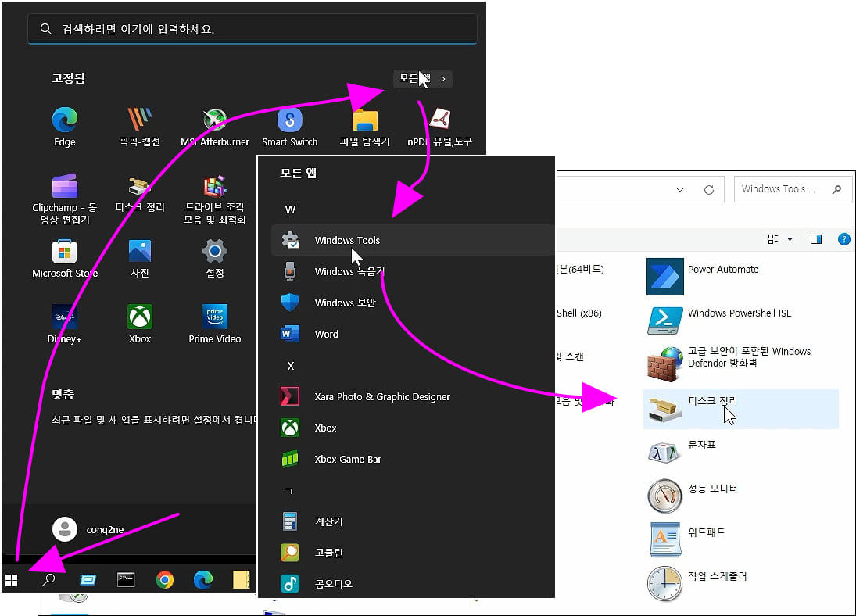Open Chrome from the taskbar
Image resolution: width=856 pixels, height=616 pixels.
[164, 580]
